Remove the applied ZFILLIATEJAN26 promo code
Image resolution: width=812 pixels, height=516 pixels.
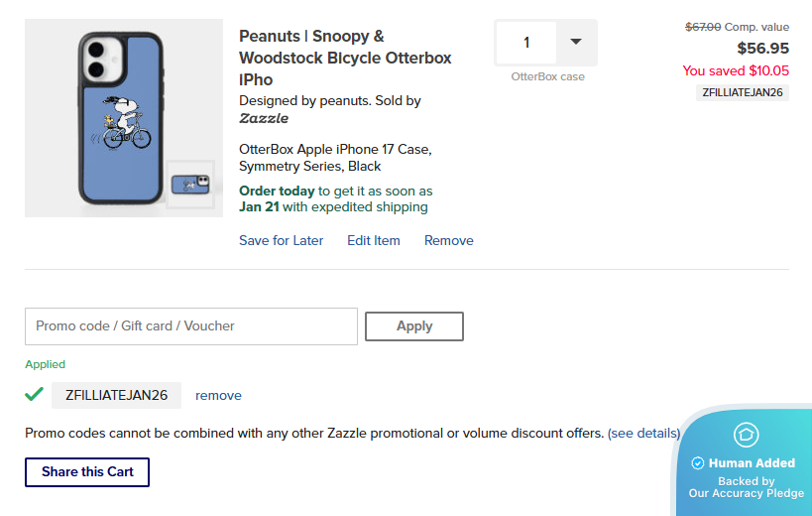(x=218, y=395)
